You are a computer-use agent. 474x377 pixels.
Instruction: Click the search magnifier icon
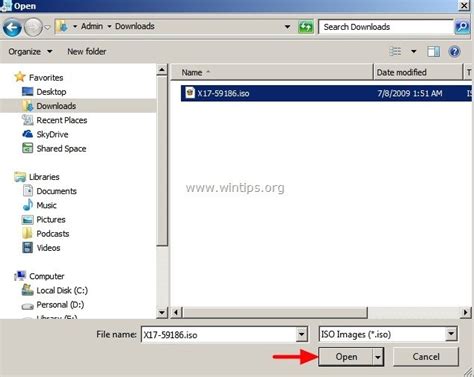point(462,27)
